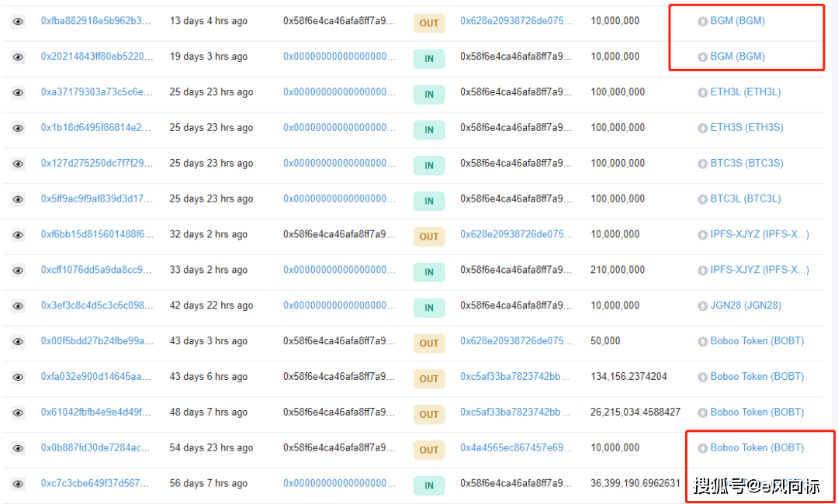Open eye icon preview for 0x1b18d6495f86814e2
Image resolution: width=838 pixels, height=504 pixels.
pos(18,128)
